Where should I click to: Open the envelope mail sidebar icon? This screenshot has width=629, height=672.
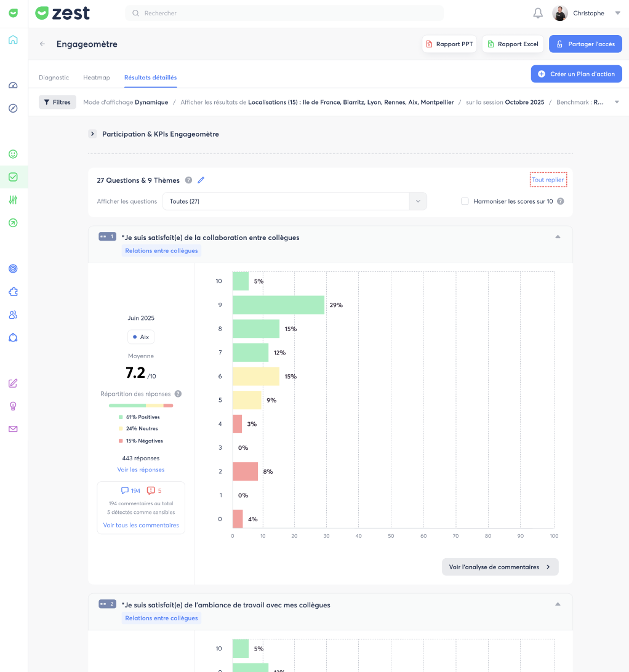coord(14,429)
